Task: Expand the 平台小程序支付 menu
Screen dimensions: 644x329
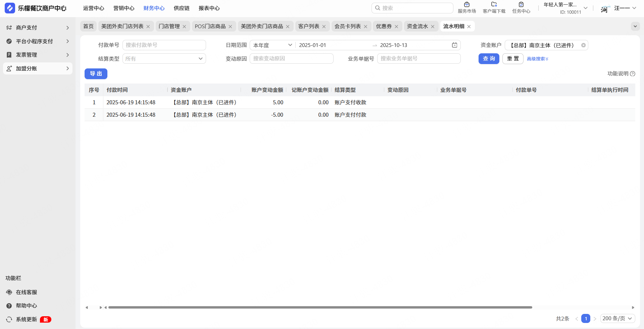Action: tap(67, 41)
